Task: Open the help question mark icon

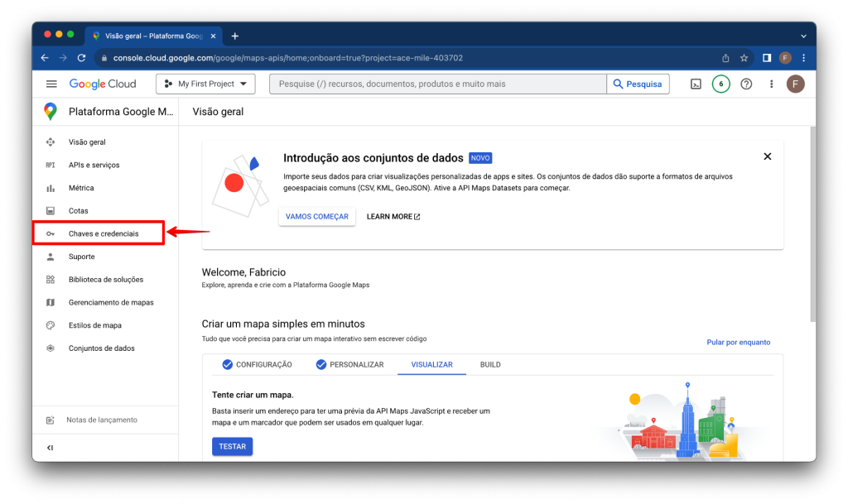Action: coord(746,84)
